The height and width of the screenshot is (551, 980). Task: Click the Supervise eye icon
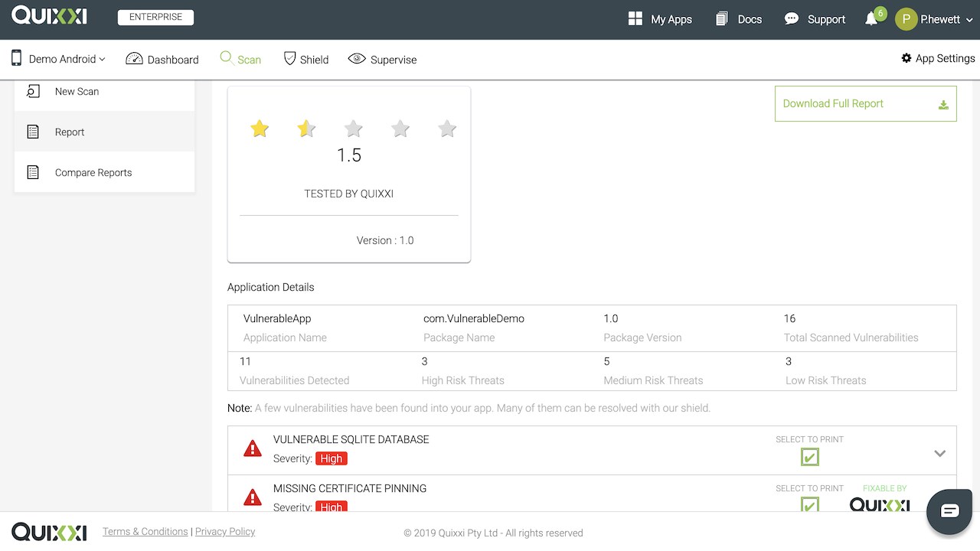click(x=357, y=59)
